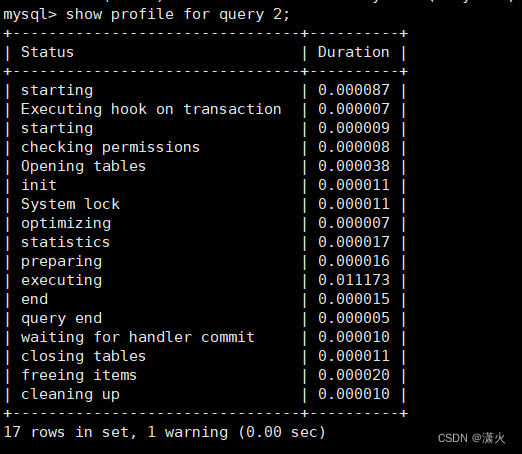Select the 'init' status cell
The width and height of the screenshot is (522, 454).
pyautogui.click(x=39, y=185)
